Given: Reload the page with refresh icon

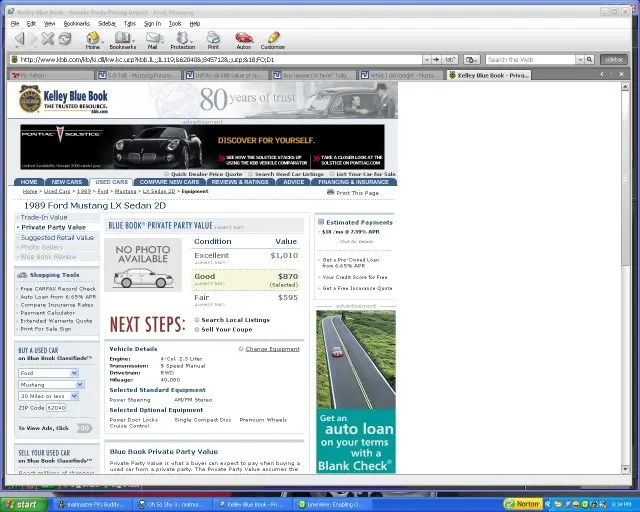Looking at the screenshot, I should 64,38.
